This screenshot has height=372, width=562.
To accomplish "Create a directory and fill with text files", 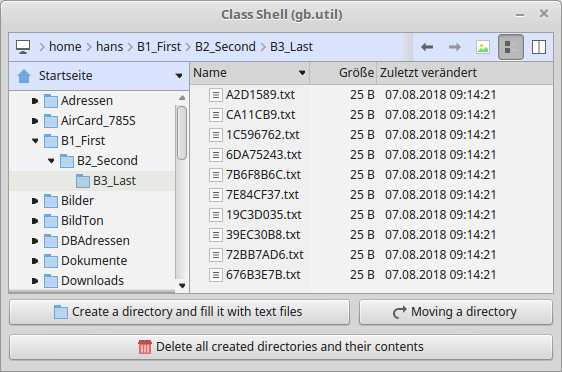I will (179, 312).
